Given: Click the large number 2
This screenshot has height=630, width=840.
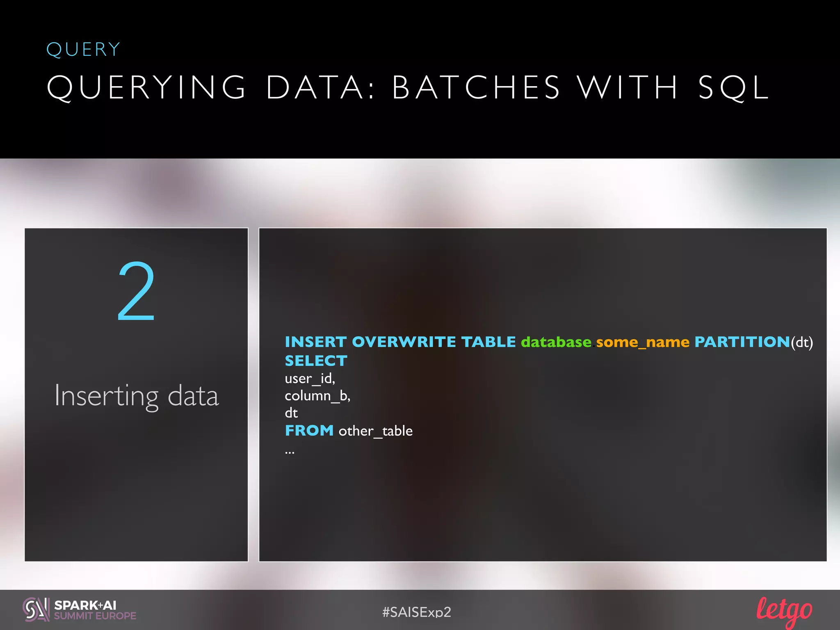Looking at the screenshot, I should click(136, 291).
